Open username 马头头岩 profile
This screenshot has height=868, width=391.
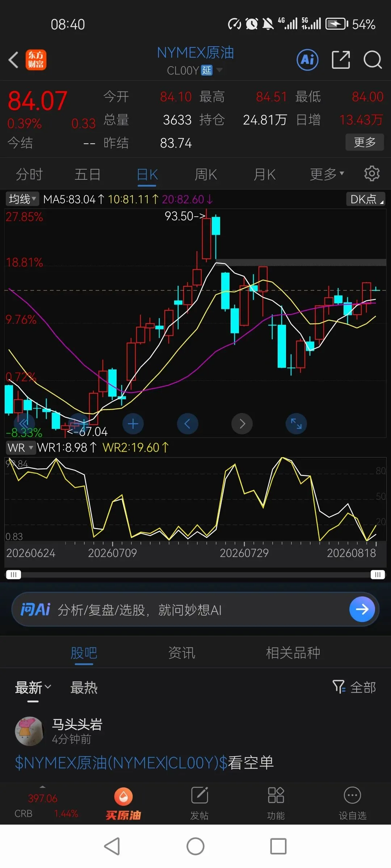click(77, 724)
